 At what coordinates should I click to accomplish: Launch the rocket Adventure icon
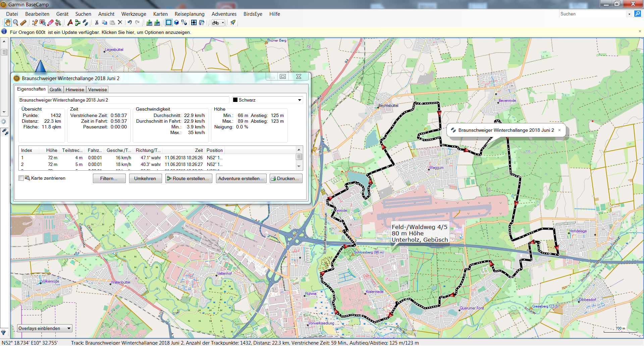233,23
